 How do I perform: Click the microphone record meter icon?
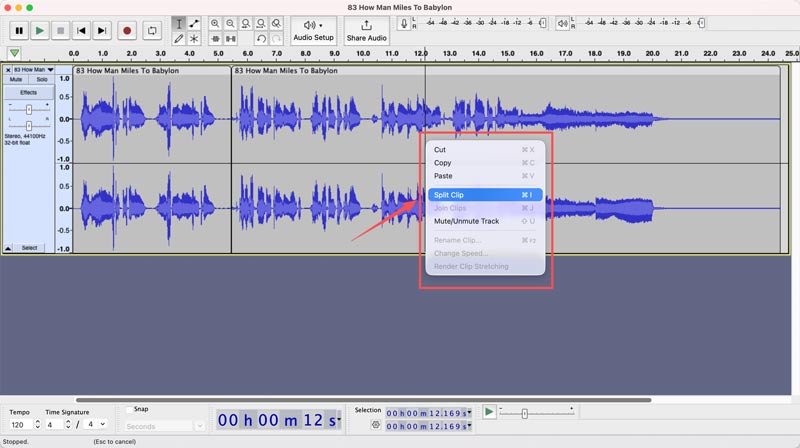(x=404, y=23)
